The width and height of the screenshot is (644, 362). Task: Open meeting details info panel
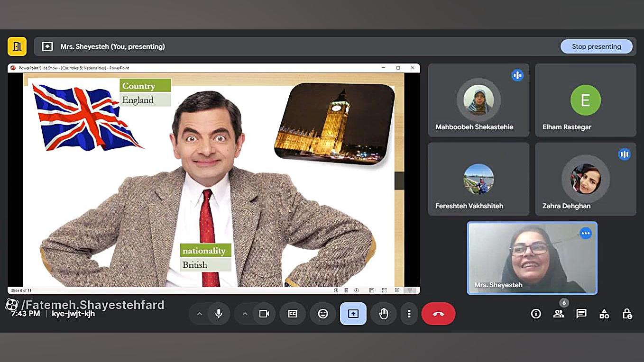tap(536, 314)
